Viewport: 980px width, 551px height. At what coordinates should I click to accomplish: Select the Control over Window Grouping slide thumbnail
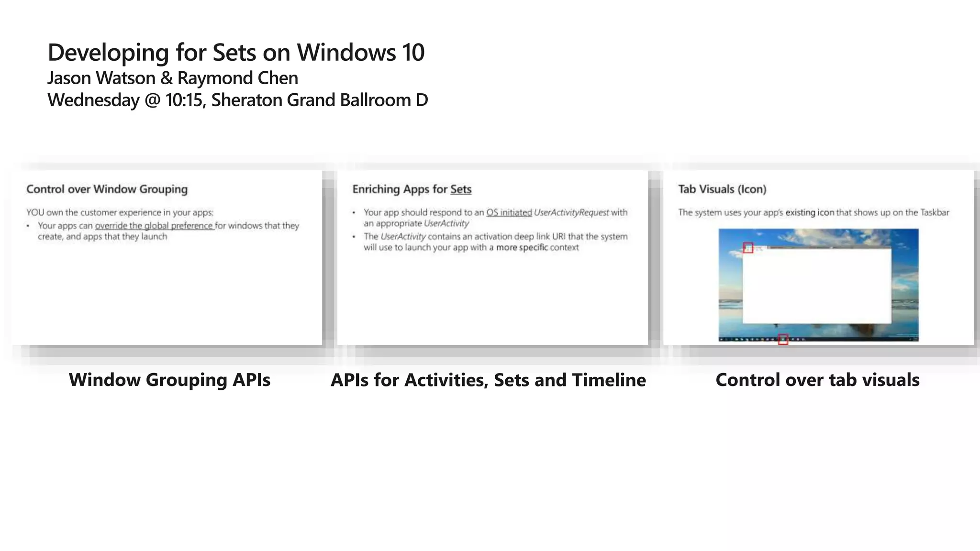(x=167, y=287)
